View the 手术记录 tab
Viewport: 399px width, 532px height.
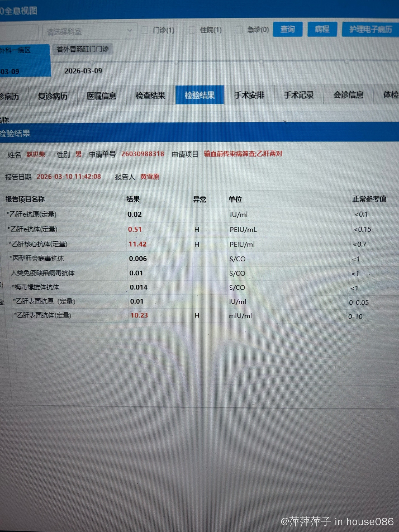(298, 95)
